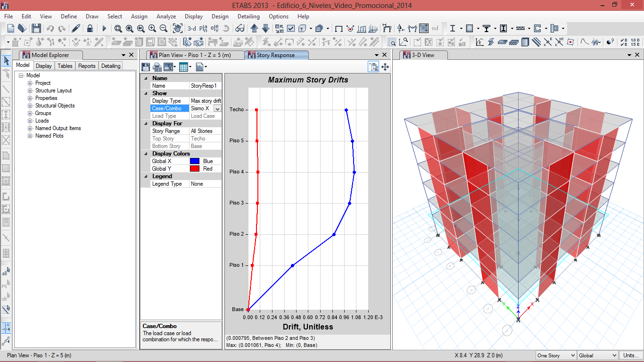Switch to Plan View - Piso 1 tab
This screenshot has height=362, width=644.
[194, 55]
